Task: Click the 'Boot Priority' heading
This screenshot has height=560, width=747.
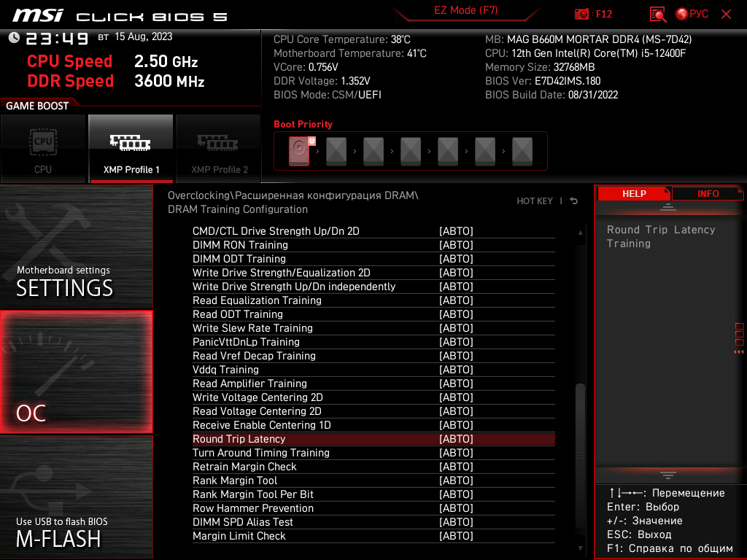Action: [303, 124]
